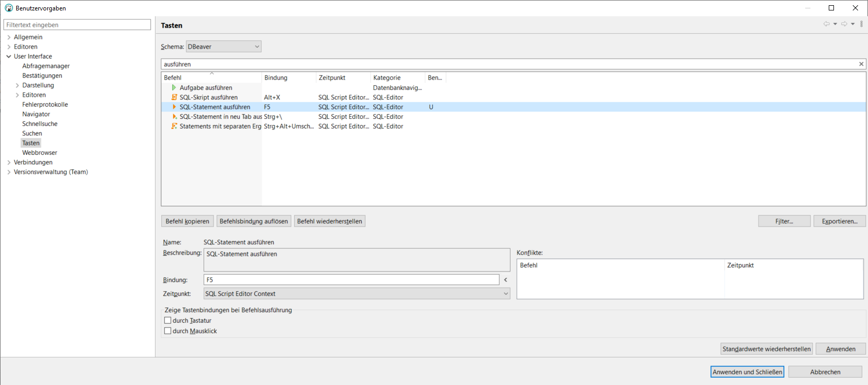Click the Exportieren... button

tap(840, 221)
